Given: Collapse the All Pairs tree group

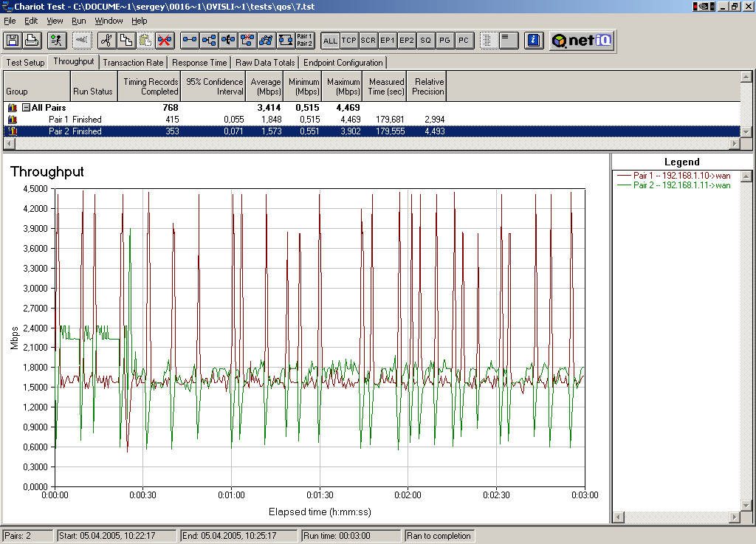Looking at the screenshot, I should tap(26, 108).
